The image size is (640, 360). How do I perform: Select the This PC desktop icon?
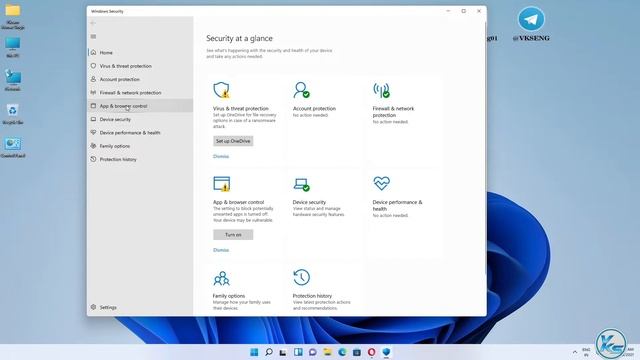click(13, 47)
